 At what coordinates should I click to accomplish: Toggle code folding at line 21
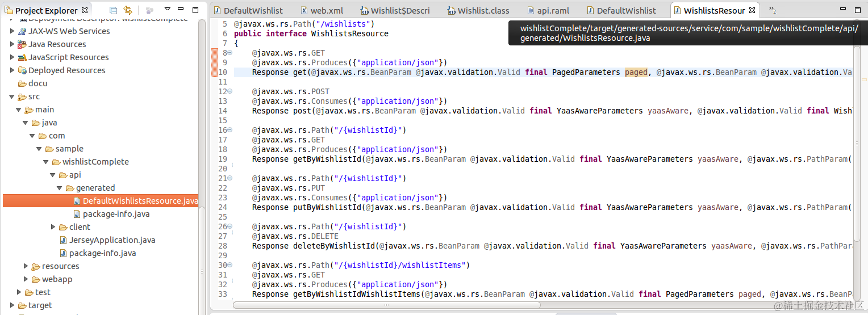point(229,178)
